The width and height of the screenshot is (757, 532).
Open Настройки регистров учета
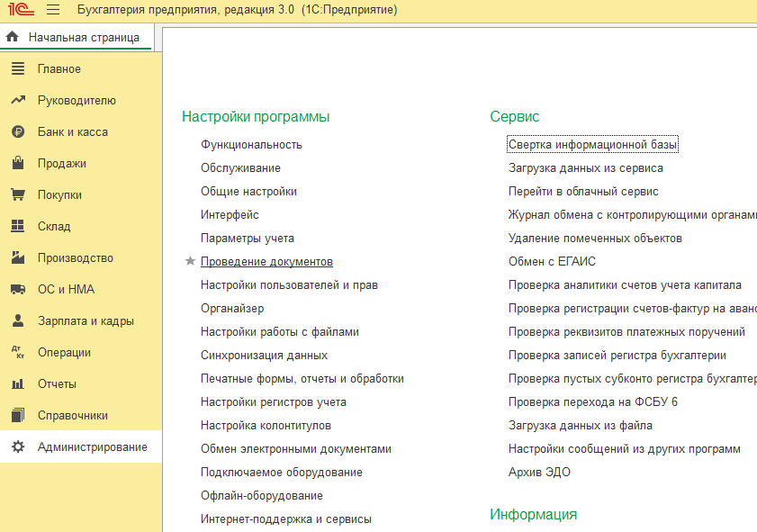pyautogui.click(x=274, y=402)
